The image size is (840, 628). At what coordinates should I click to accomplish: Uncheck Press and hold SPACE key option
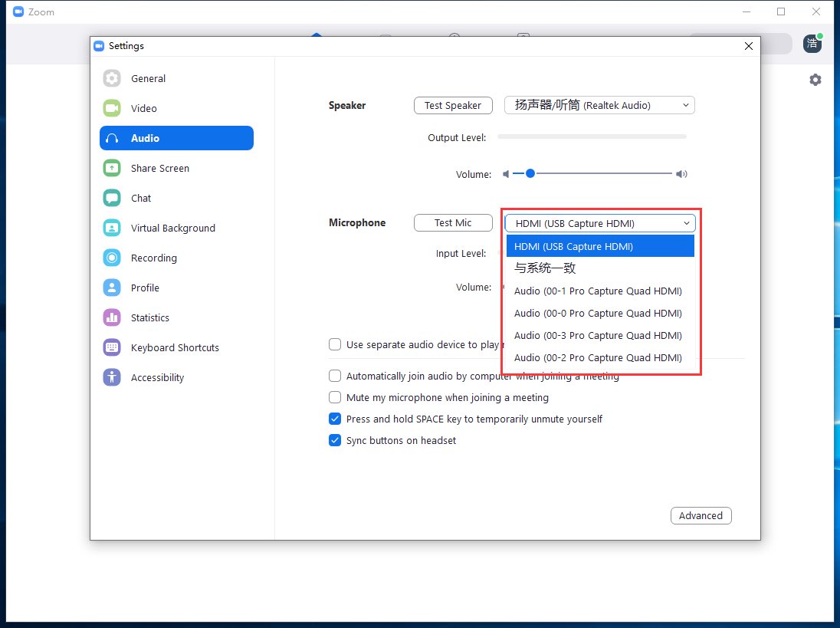click(335, 419)
